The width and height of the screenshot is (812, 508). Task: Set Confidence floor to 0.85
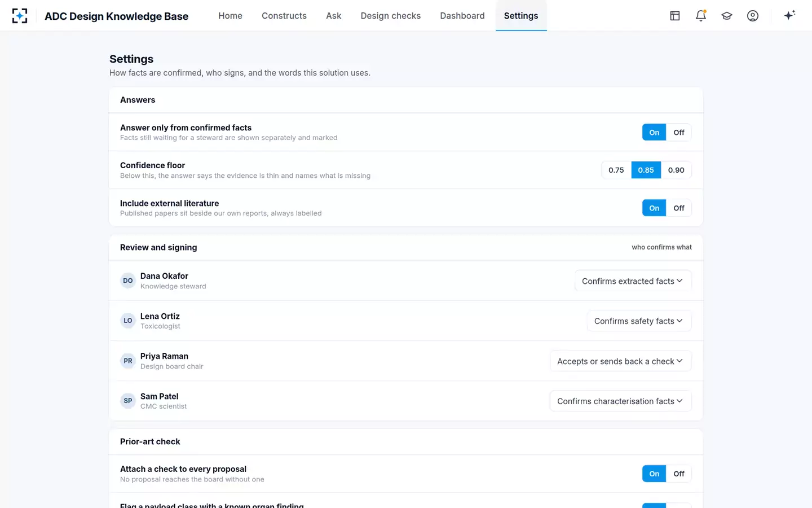click(646, 170)
